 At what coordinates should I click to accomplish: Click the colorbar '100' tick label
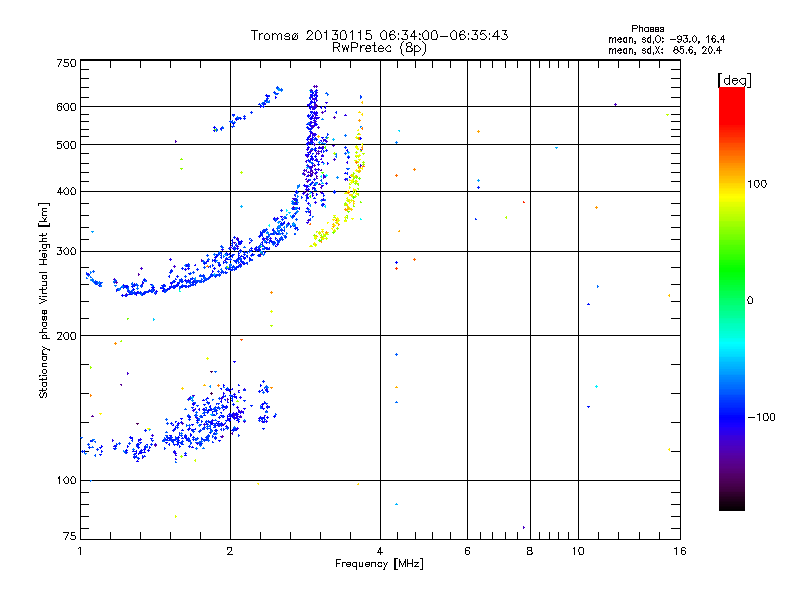(757, 184)
